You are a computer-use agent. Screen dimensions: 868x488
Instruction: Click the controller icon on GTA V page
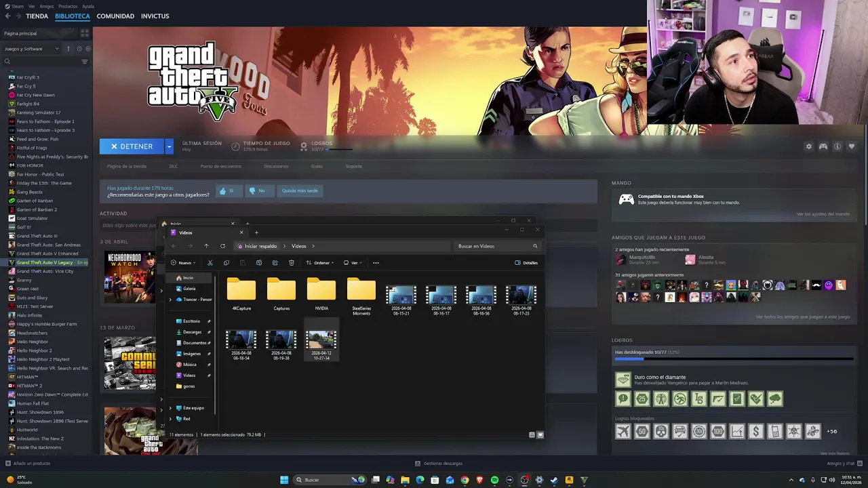(x=823, y=146)
